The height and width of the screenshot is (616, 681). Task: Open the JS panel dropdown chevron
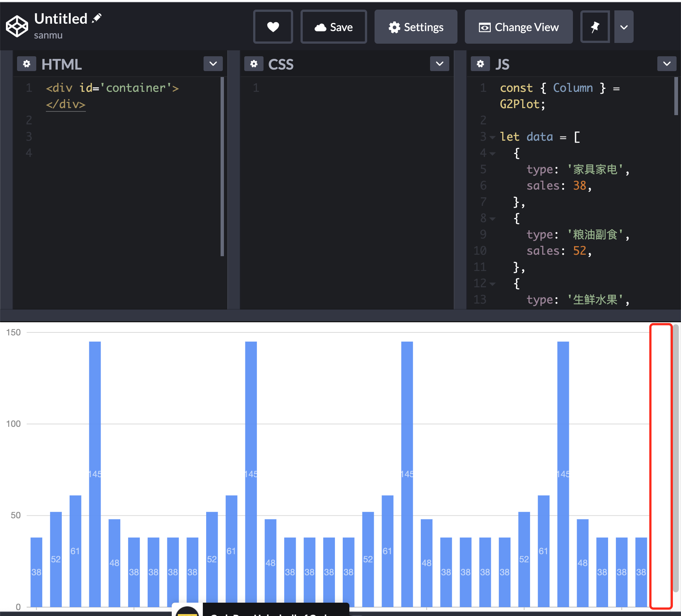point(666,63)
